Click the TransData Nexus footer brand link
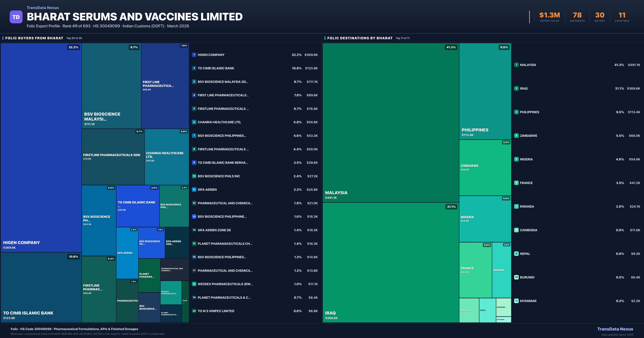Screen dimensions: 644x338 click(x=615, y=329)
